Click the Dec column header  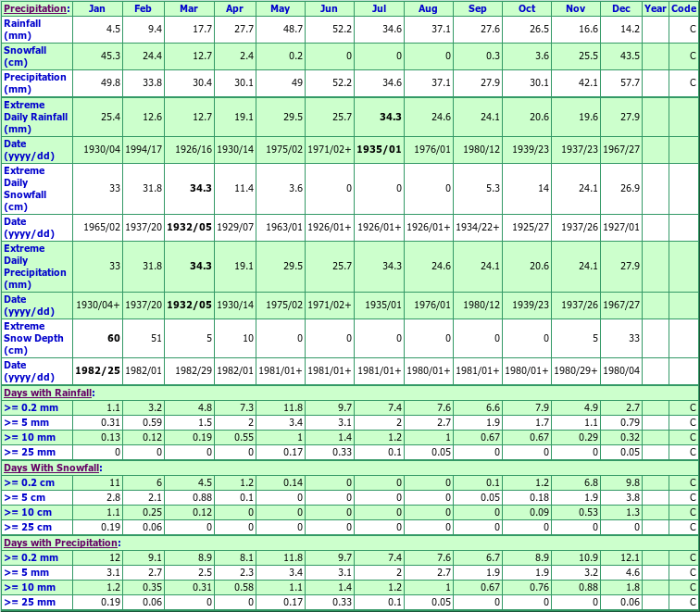pyautogui.click(x=619, y=8)
